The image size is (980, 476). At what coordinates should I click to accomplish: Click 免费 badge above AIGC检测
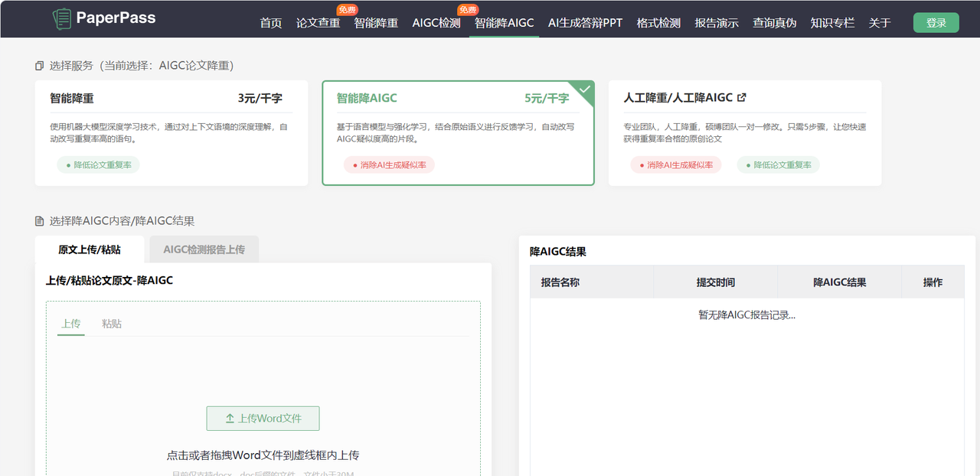click(x=468, y=10)
